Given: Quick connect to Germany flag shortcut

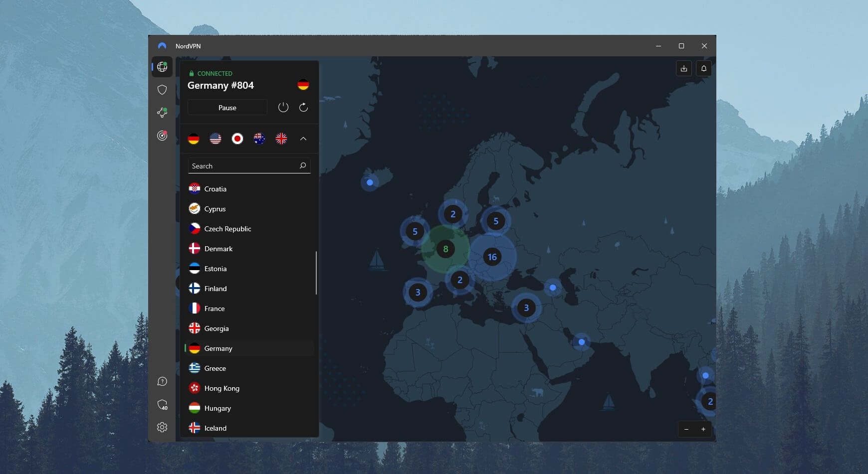Looking at the screenshot, I should click(x=194, y=139).
